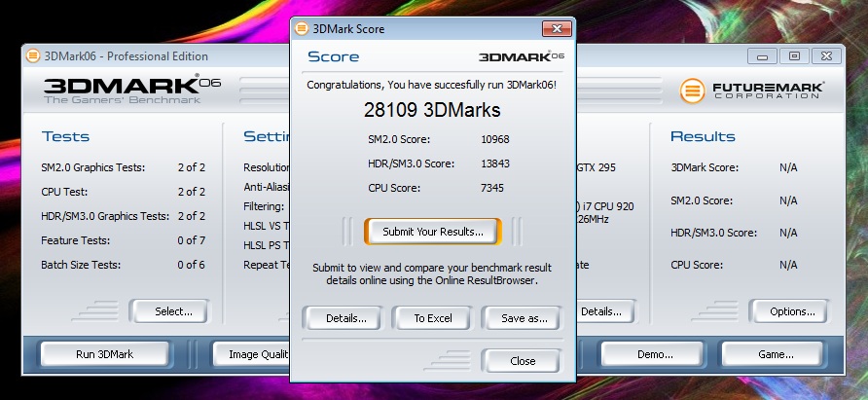Image resolution: width=868 pixels, height=400 pixels.
Task: Minimize the 3DMark06 Professional Edition window
Action: (762, 55)
